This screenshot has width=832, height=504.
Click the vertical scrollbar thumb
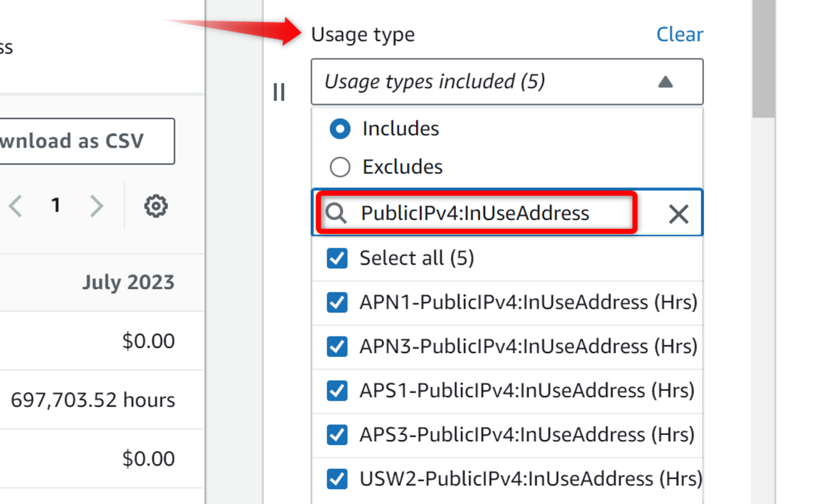763,58
